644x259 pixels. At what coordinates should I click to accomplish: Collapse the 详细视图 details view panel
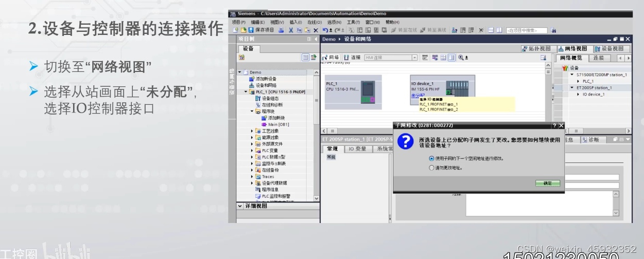tap(240, 206)
